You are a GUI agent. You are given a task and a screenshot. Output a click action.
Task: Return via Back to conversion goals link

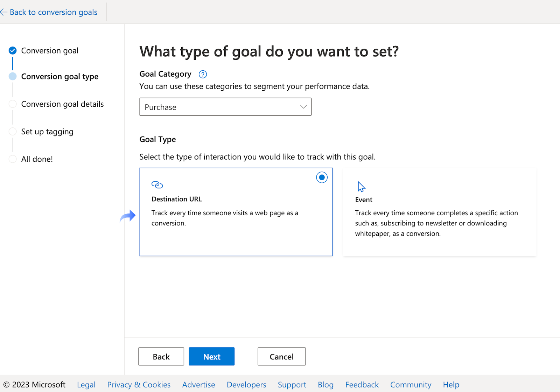click(x=53, y=12)
